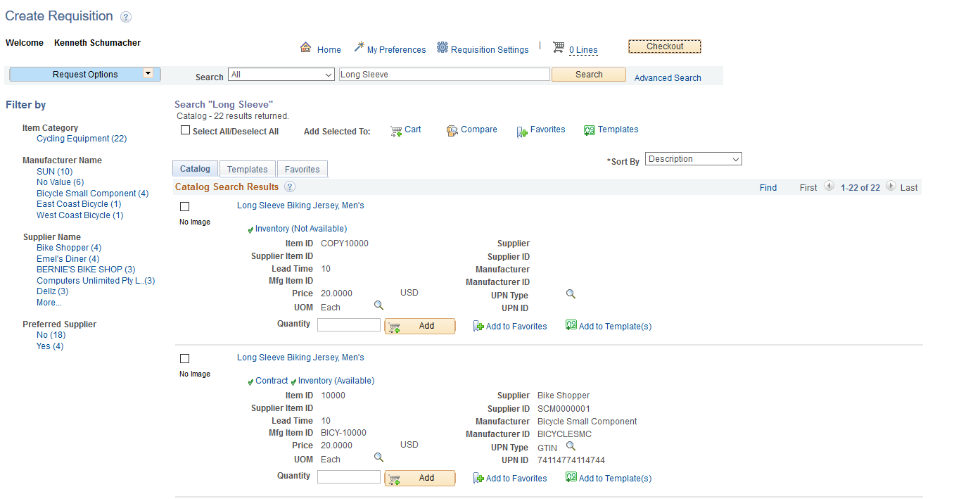The image size is (980, 499).
Task: Switch to the Templates tab
Action: (247, 170)
